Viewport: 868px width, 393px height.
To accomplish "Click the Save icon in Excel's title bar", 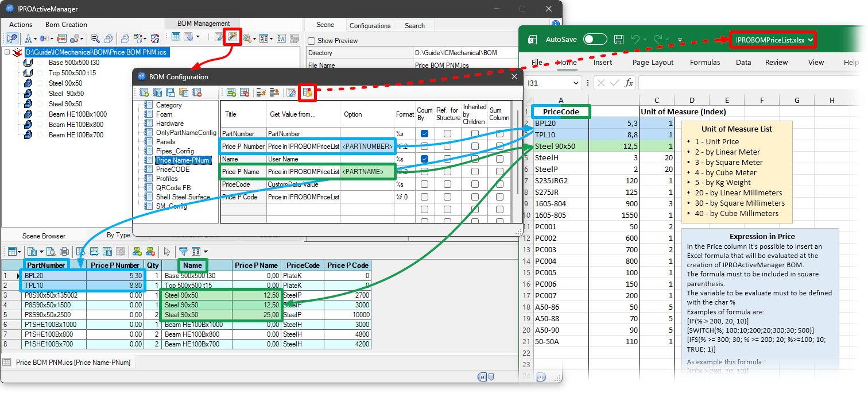I will pos(618,39).
